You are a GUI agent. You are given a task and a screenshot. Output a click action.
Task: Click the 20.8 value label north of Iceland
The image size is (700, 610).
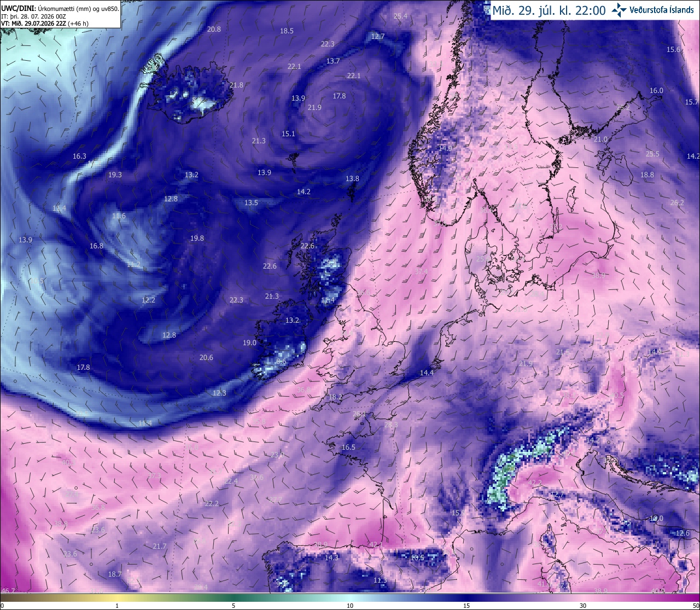[x=214, y=29]
